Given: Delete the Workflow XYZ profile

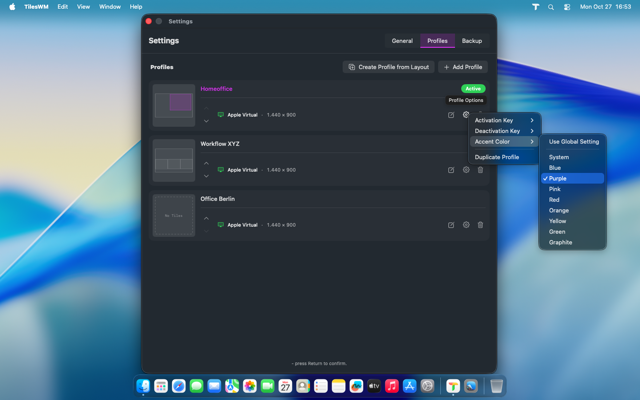Looking at the screenshot, I should pos(480,170).
